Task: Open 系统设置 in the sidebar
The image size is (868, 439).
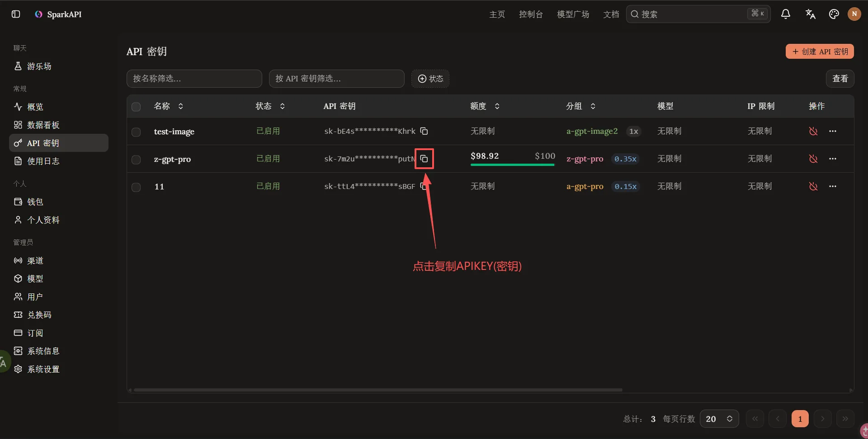Action: (59, 369)
